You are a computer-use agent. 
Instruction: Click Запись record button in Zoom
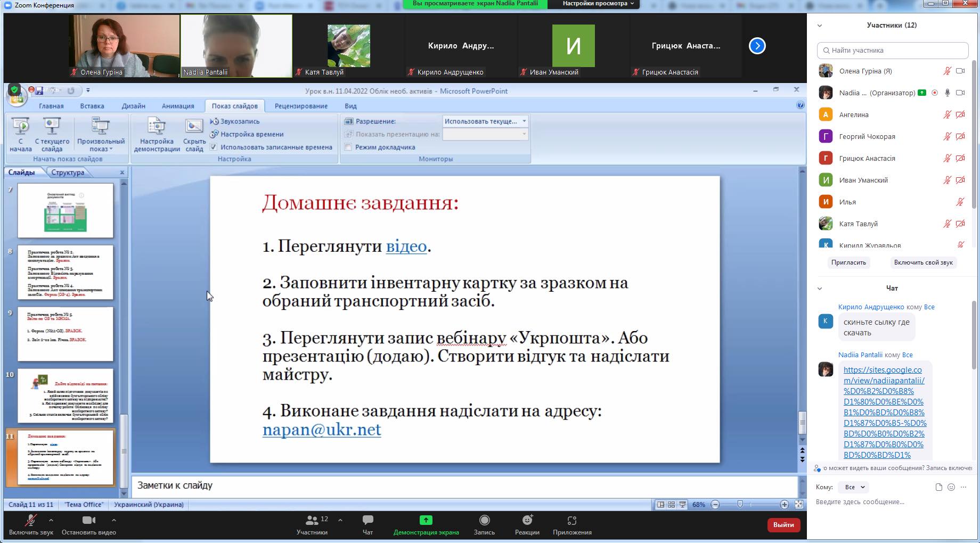484,524
